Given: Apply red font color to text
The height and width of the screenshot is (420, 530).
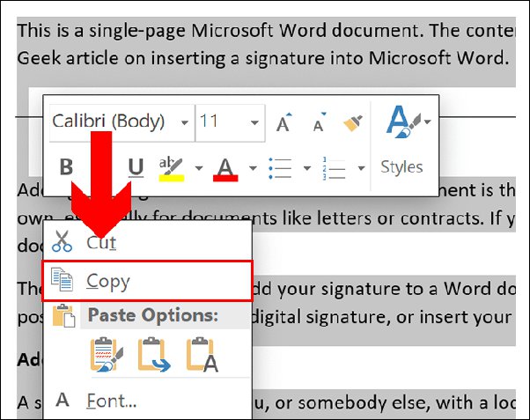Looking at the screenshot, I should click(225, 166).
